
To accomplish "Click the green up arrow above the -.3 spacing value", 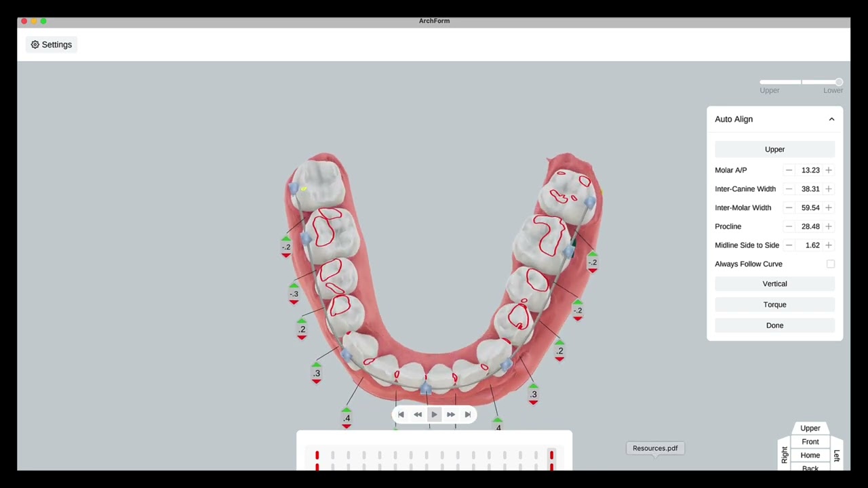I will pos(294,286).
